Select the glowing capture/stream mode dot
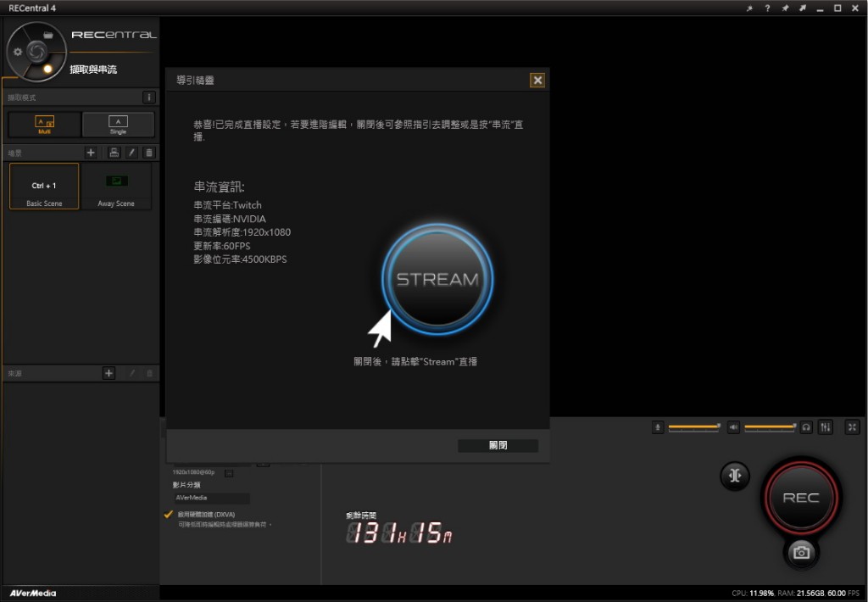Image resolution: width=868 pixels, height=602 pixels. (x=47, y=69)
